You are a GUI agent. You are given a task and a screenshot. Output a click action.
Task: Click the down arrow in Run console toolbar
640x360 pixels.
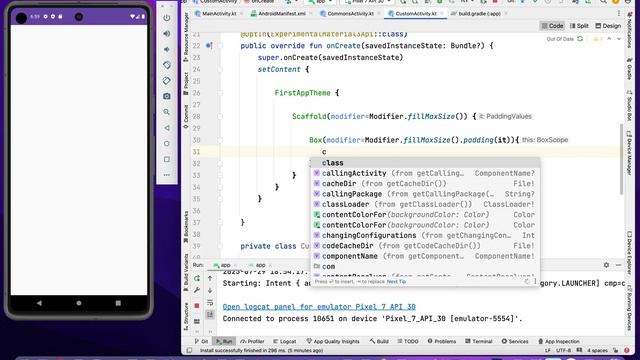tap(210, 291)
